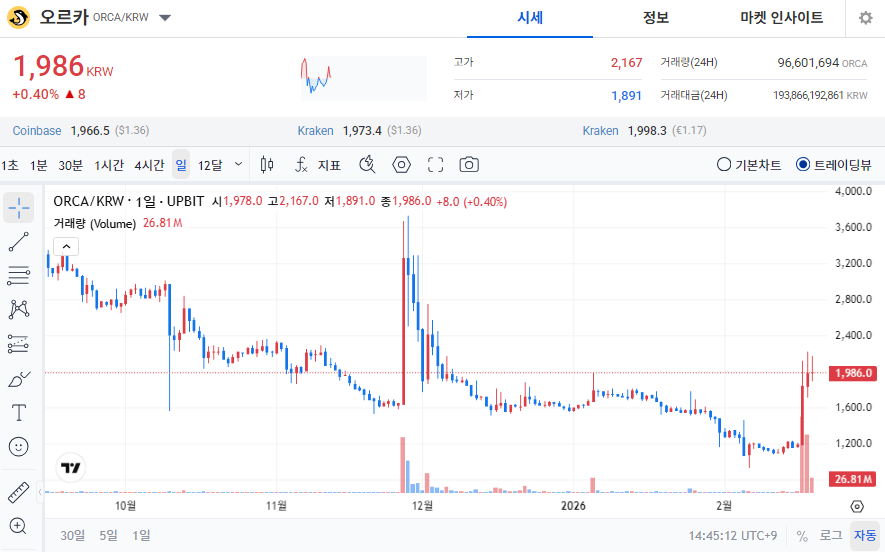Click the 12월 time axis label

(x=422, y=506)
